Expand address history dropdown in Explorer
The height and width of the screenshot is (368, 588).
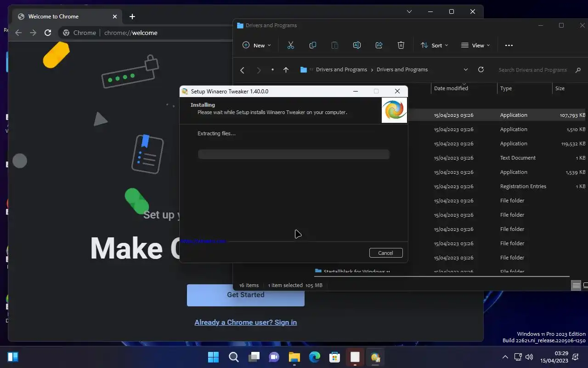pyautogui.click(x=466, y=70)
